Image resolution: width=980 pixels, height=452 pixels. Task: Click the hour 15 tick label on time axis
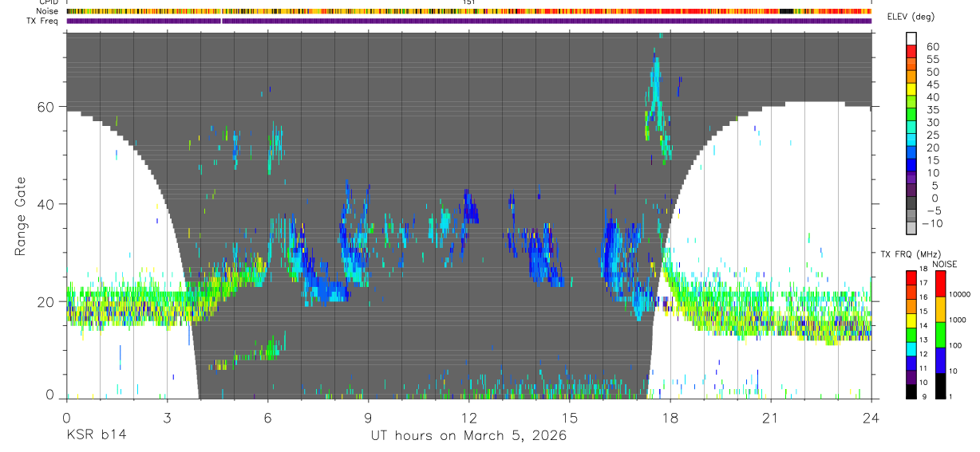tap(569, 418)
